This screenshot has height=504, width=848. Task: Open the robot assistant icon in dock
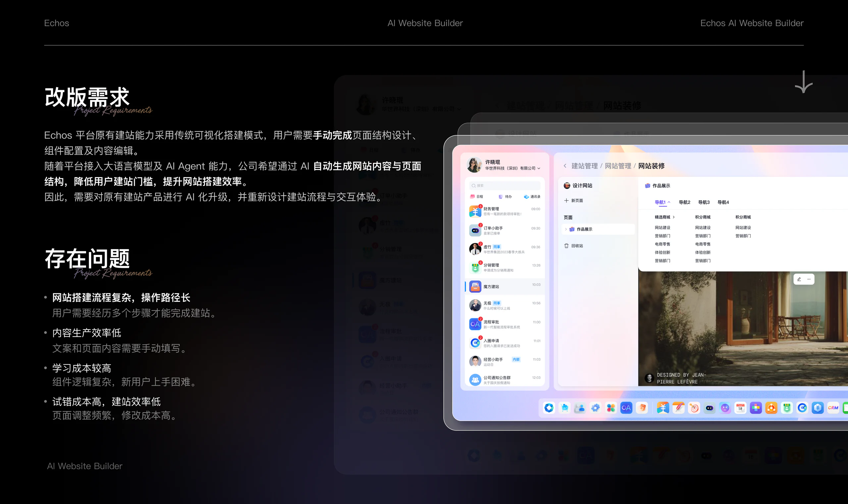pos(709,408)
